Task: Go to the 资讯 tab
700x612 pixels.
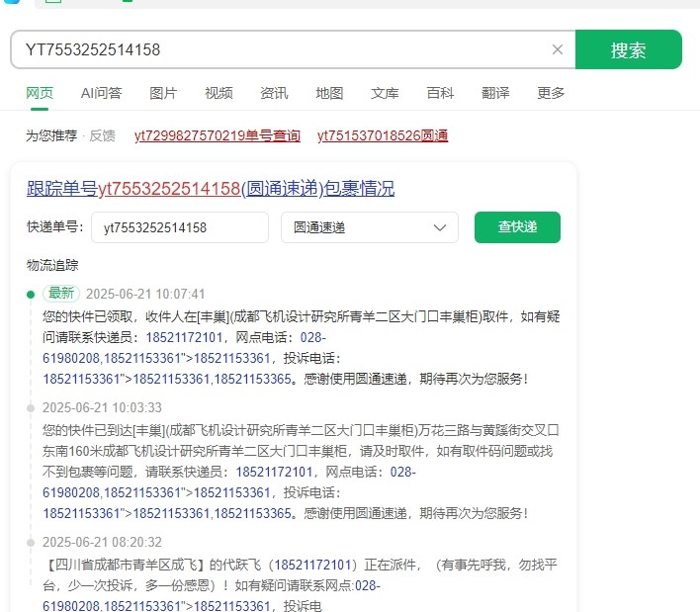Action: point(274,93)
